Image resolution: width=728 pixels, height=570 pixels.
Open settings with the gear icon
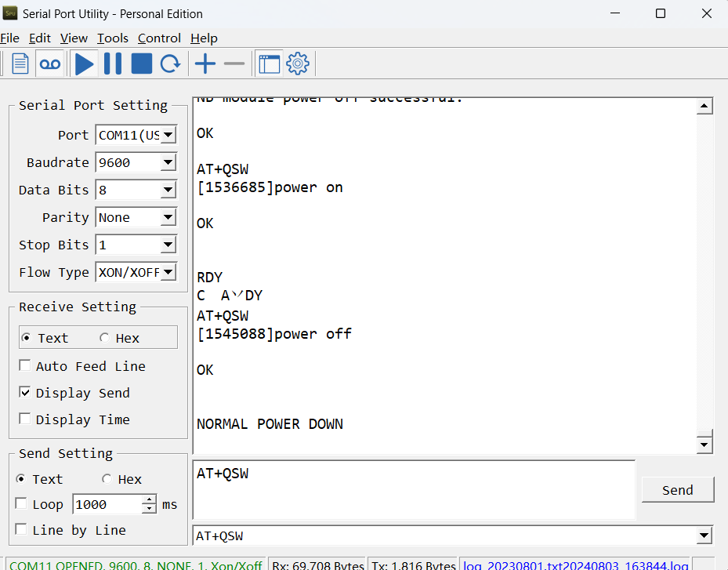click(x=298, y=64)
